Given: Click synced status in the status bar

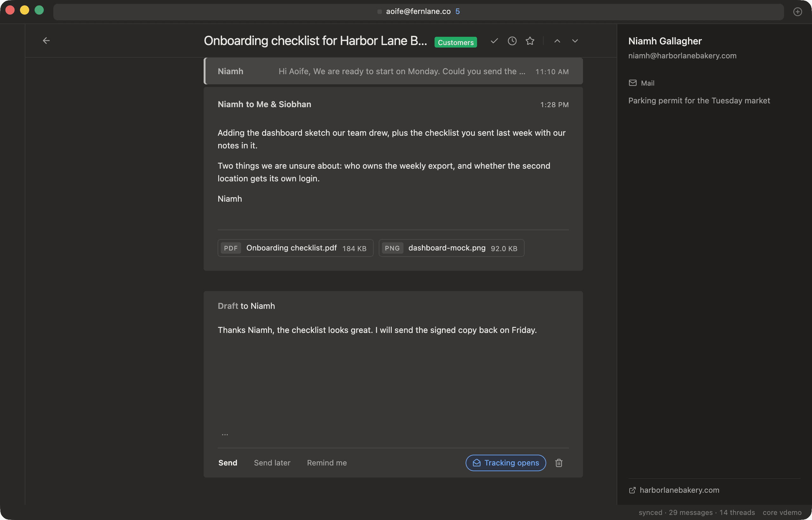Looking at the screenshot, I should click(650, 513).
